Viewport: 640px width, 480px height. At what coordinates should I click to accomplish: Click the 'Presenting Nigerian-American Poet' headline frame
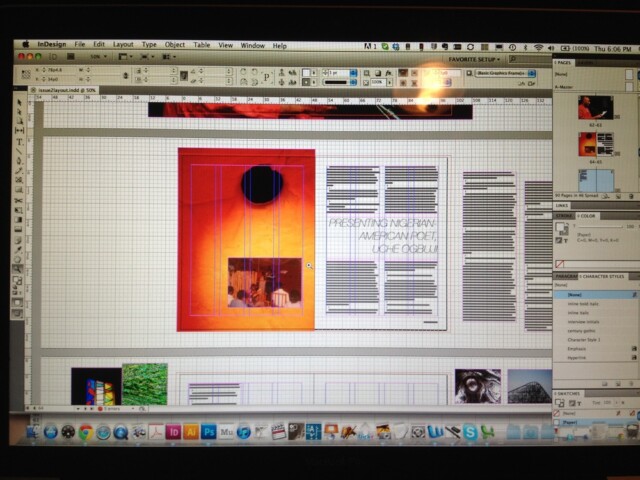[x=382, y=236]
